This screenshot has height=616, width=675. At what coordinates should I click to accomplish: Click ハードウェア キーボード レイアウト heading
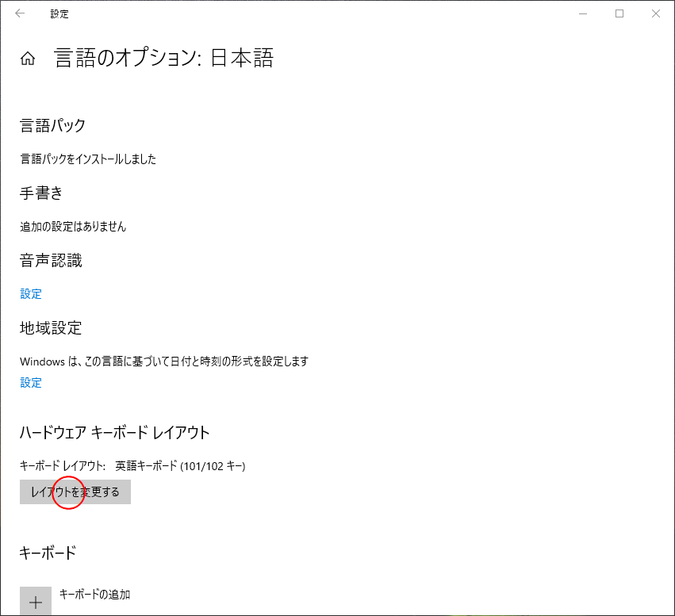(x=114, y=432)
